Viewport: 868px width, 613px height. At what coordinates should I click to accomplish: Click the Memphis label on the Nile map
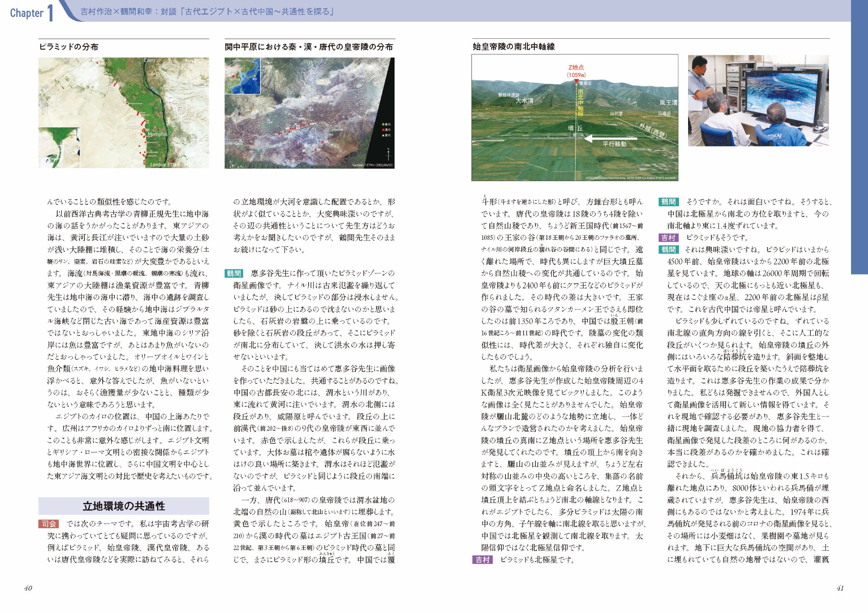pos(158,134)
